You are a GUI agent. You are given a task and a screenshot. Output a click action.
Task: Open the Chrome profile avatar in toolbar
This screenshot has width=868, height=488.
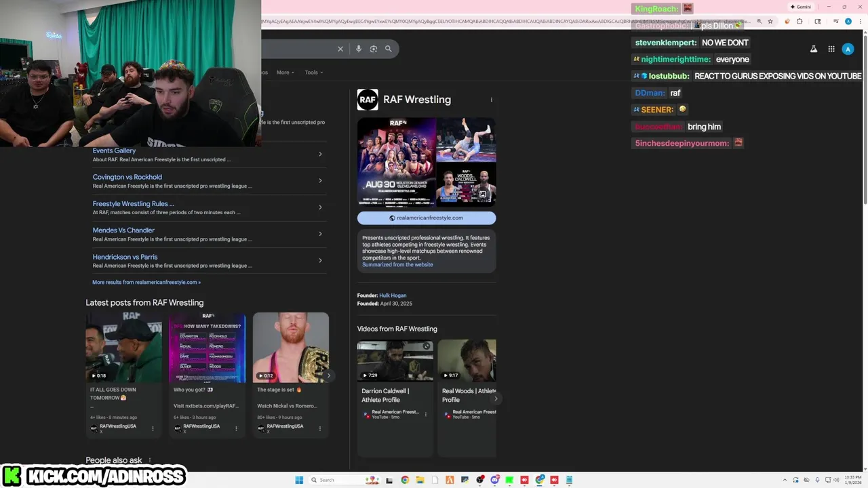(848, 22)
